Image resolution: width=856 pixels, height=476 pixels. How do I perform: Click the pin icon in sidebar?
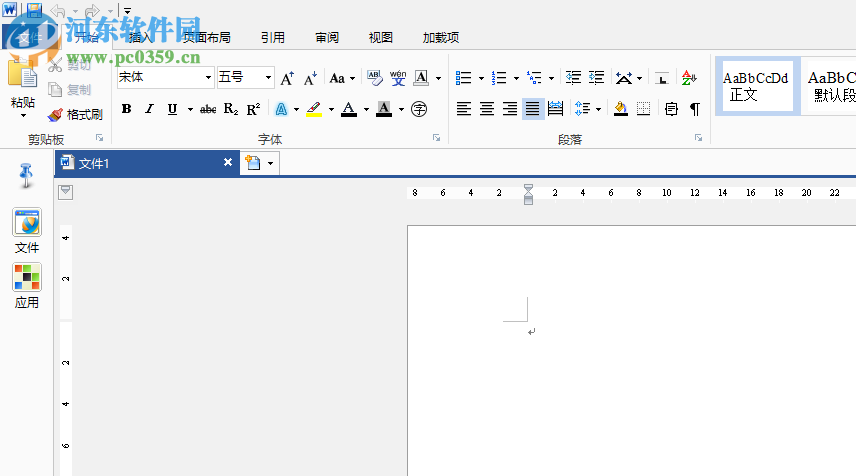[26, 175]
